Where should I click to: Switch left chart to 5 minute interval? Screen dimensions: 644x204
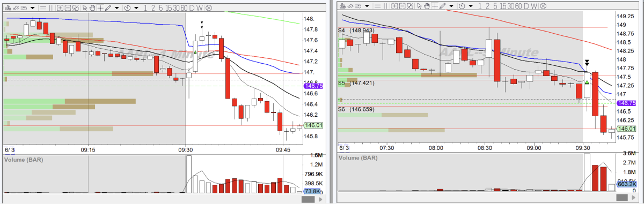[161, 8]
